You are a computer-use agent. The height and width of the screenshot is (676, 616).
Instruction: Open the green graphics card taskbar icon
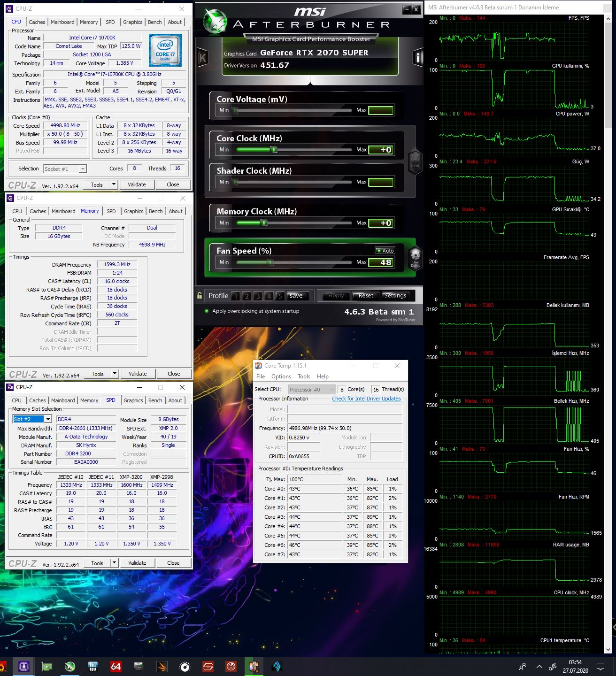click(x=46, y=666)
